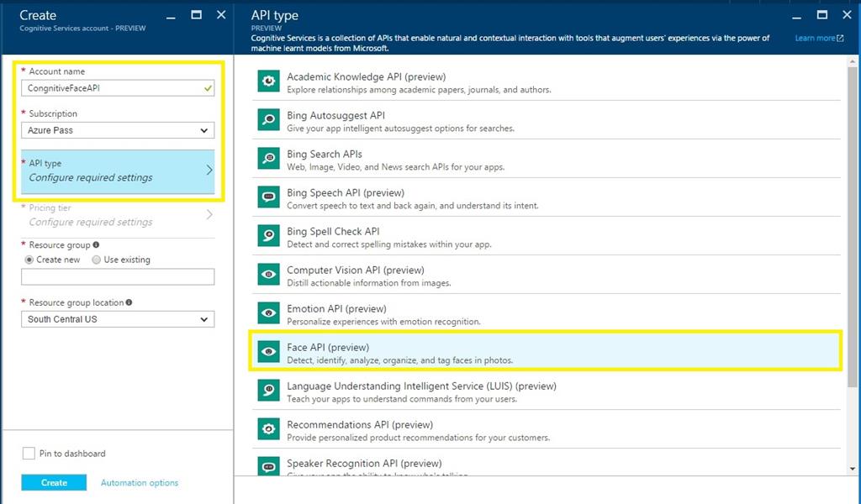
Task: Click the Recommendations API icon
Action: (x=268, y=429)
